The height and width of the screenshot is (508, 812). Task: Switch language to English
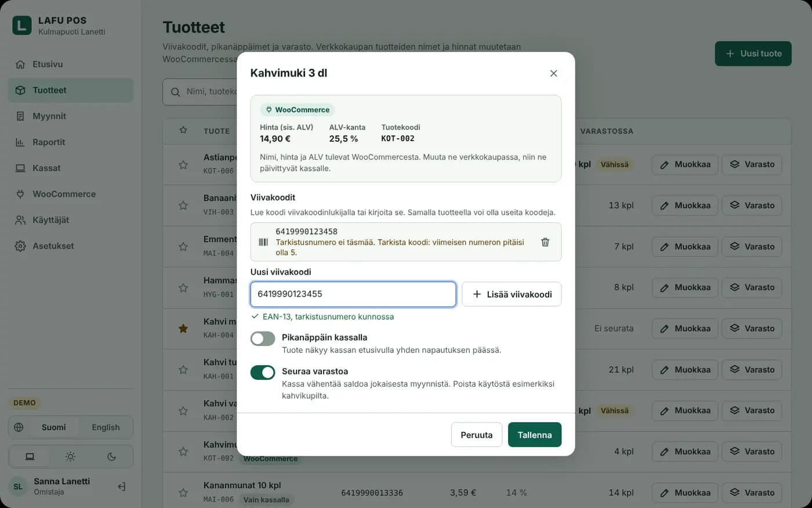(106, 427)
